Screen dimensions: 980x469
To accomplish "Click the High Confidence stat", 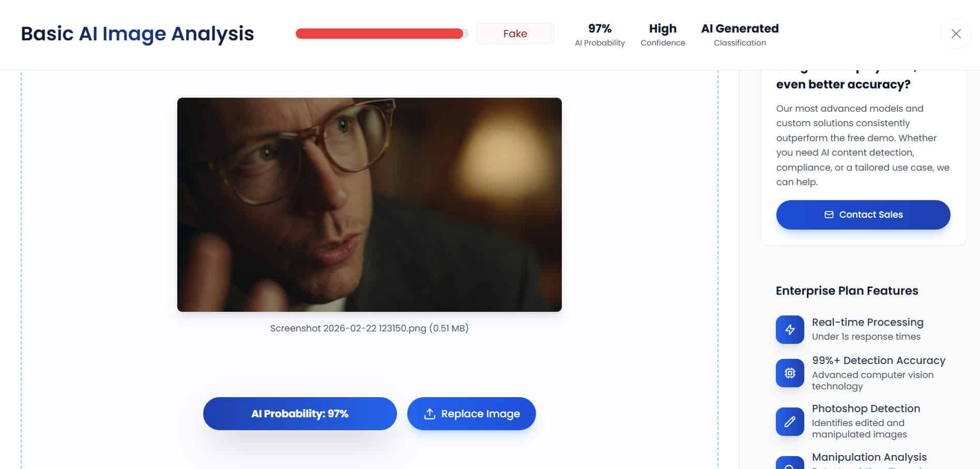I will (663, 35).
